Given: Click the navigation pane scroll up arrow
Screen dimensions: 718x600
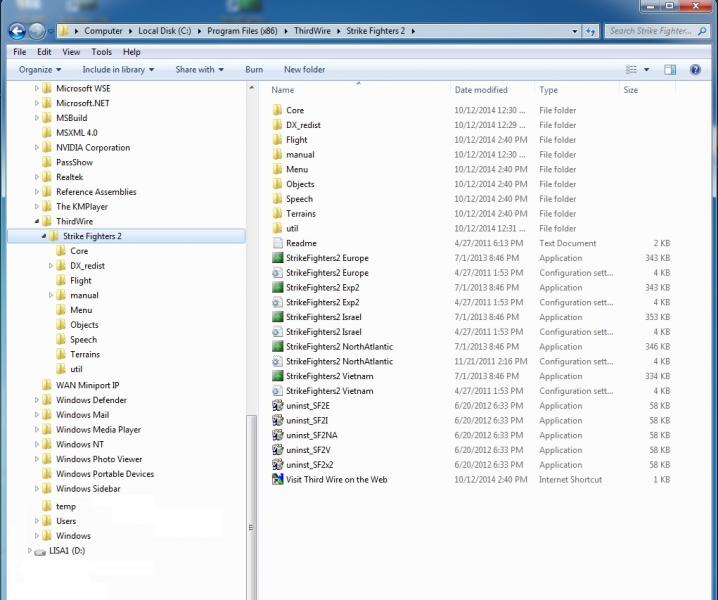Looking at the screenshot, I should tap(251, 87).
